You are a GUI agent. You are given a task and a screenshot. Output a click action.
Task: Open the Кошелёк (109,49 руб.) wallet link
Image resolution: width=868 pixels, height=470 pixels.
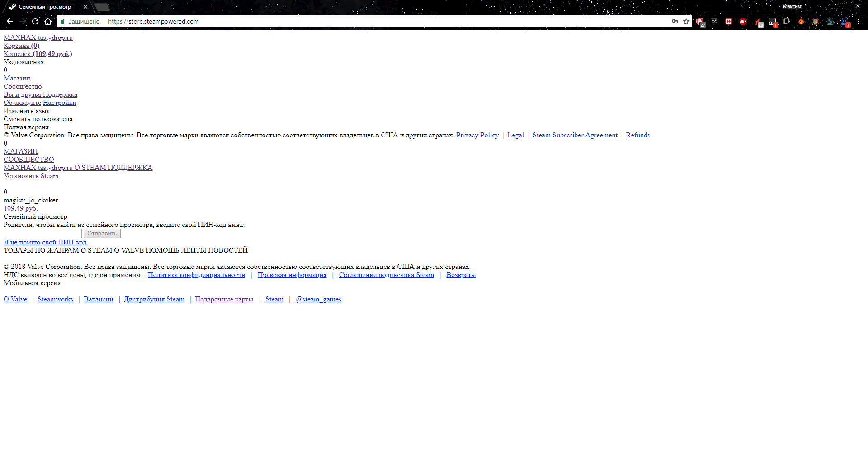[38, 54]
